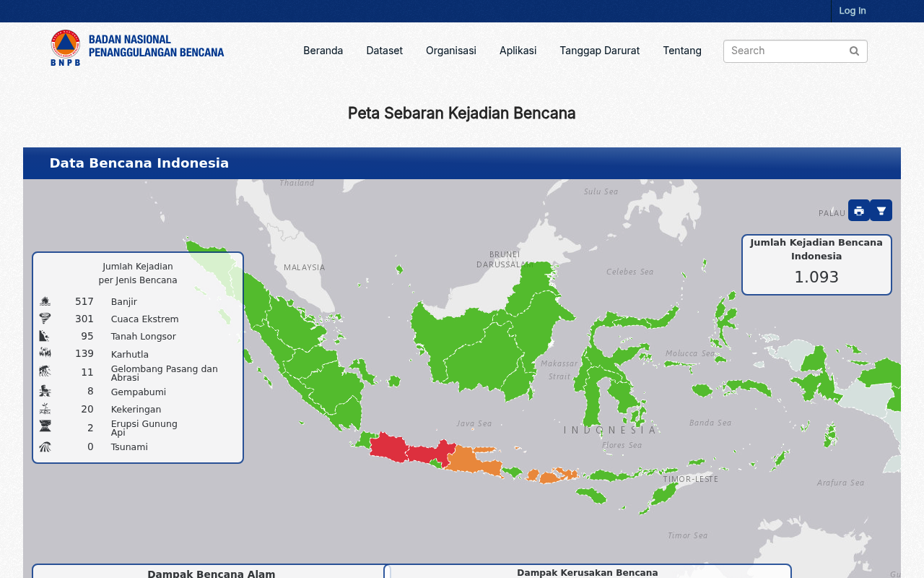Image resolution: width=924 pixels, height=578 pixels.
Task: Click the Banjir label
Action: point(124,302)
